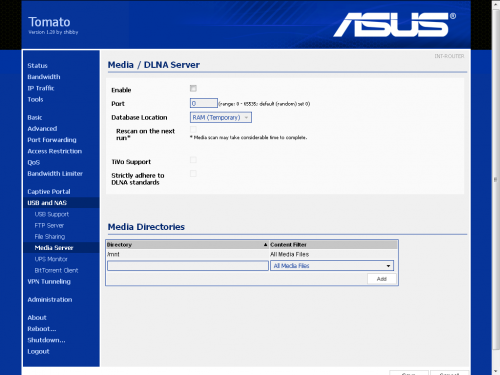The width and height of the screenshot is (500, 375).
Task: Focus the Port number field
Action: coord(204,103)
